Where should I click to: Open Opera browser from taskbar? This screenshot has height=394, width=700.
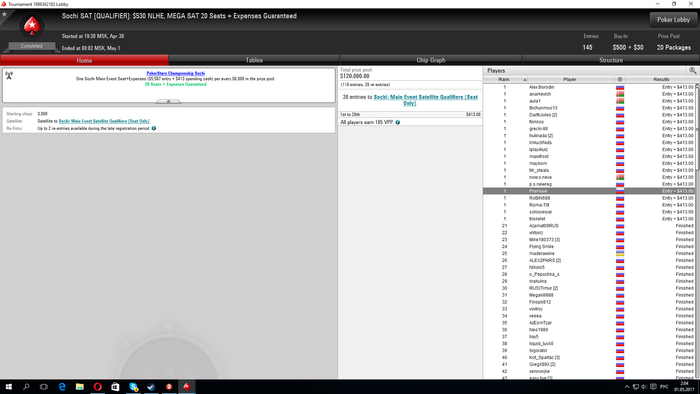97,387
